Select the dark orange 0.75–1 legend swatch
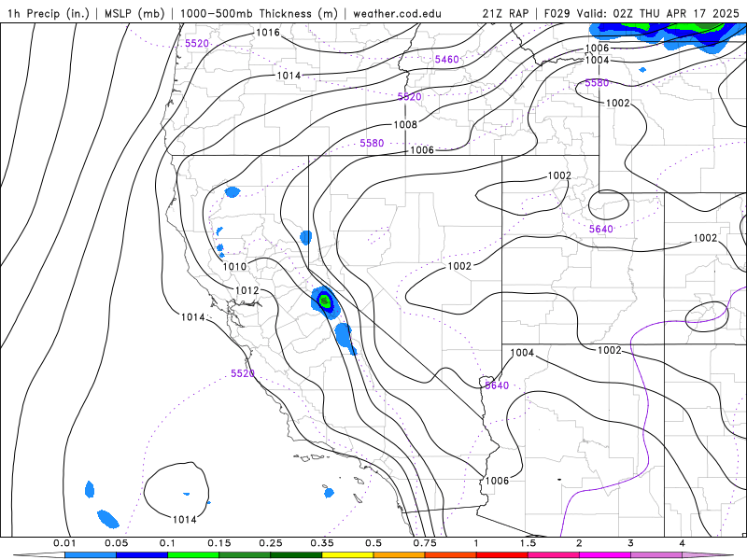 451,555
